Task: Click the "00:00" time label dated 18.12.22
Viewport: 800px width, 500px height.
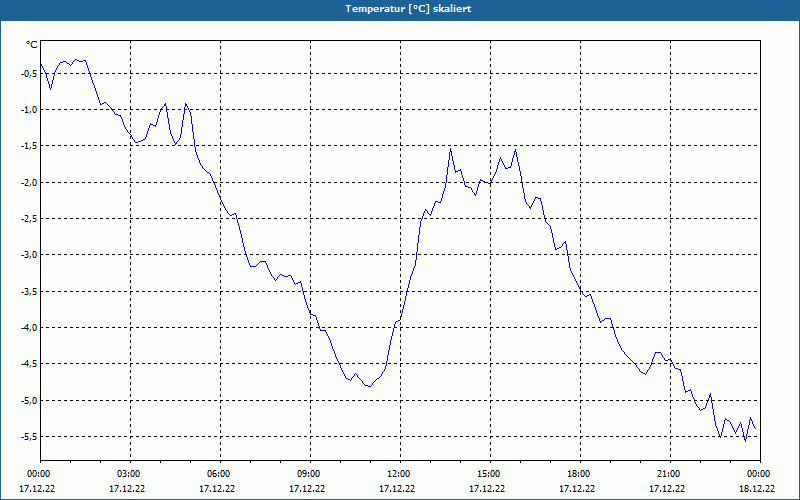Action: click(760, 474)
